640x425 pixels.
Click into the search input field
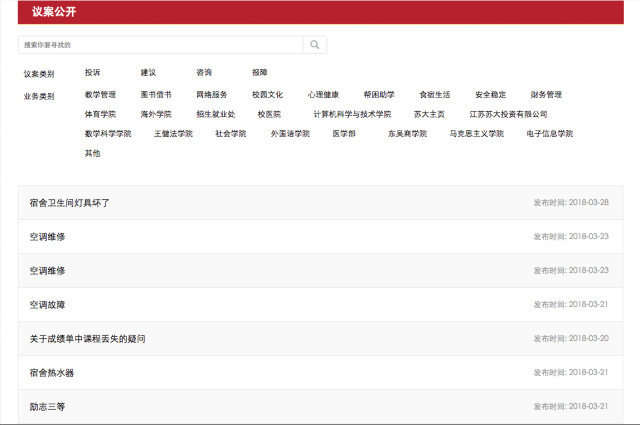160,45
